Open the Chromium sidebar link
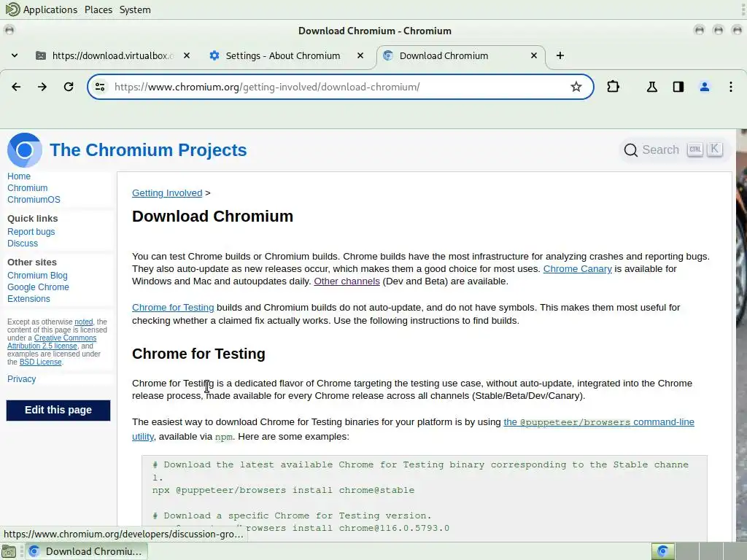Viewport: 747px width, 560px height. pos(27,188)
